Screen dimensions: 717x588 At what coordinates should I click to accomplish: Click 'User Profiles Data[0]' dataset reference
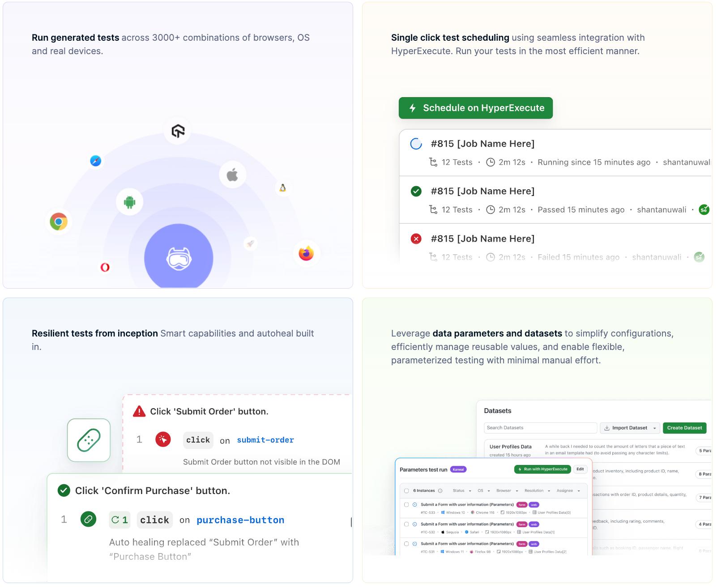(x=554, y=512)
